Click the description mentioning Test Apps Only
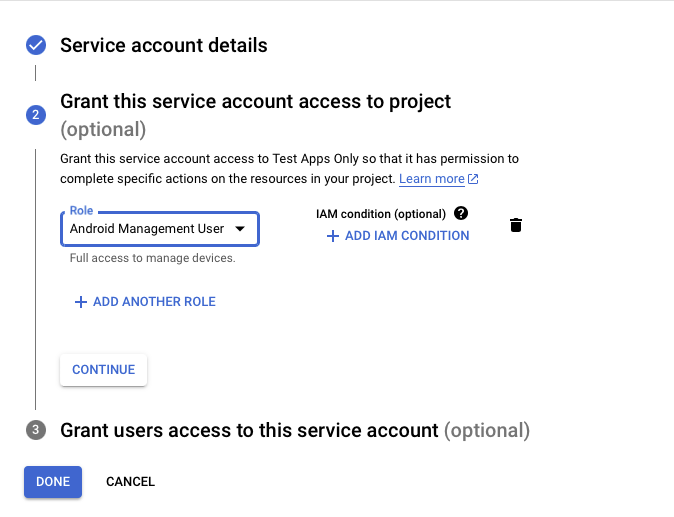The image size is (674, 517). point(289,168)
